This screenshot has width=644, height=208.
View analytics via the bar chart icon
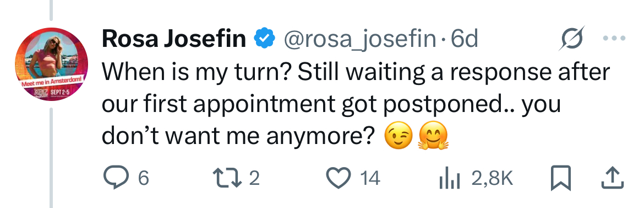tap(450, 178)
